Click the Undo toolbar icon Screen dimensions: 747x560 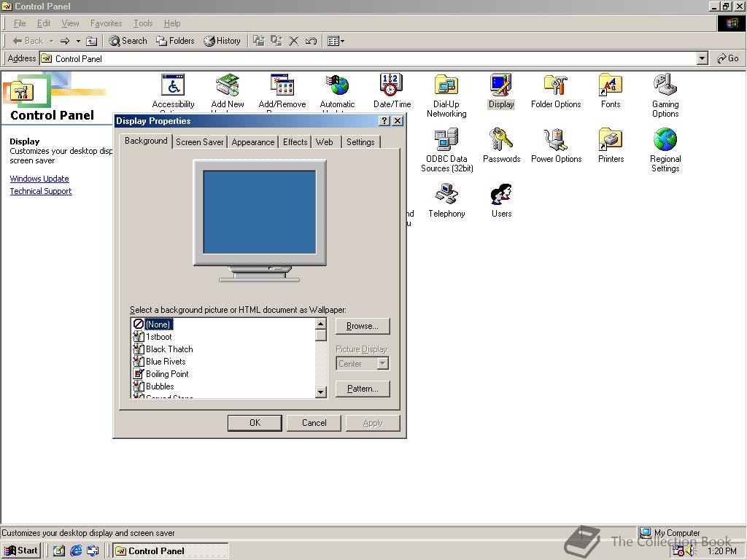311,41
